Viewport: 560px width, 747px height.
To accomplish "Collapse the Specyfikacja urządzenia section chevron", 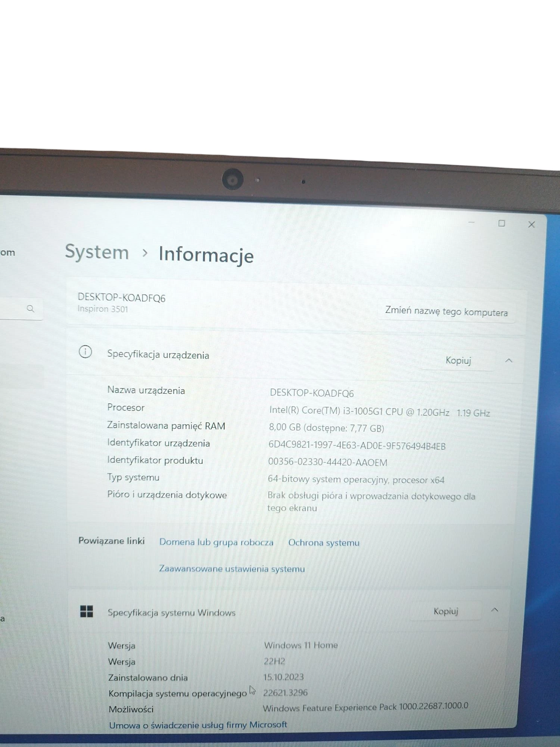I will click(508, 360).
